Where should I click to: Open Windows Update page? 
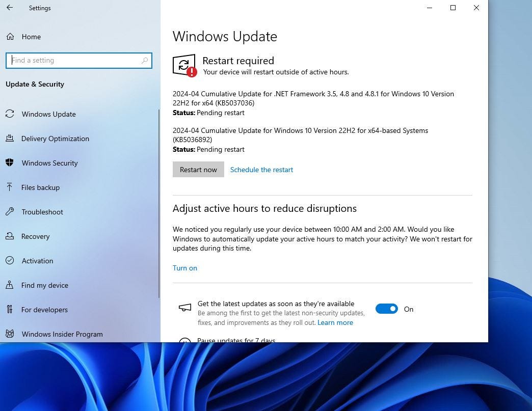click(49, 114)
